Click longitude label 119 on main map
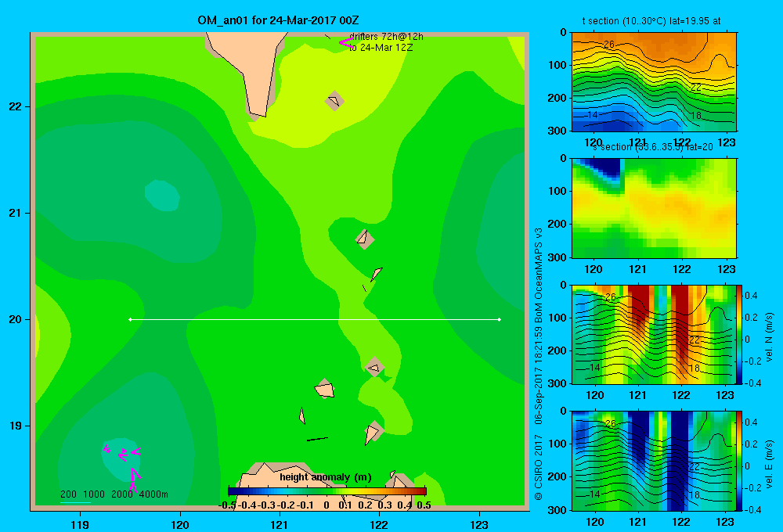The width and height of the screenshot is (783, 532). (x=80, y=524)
